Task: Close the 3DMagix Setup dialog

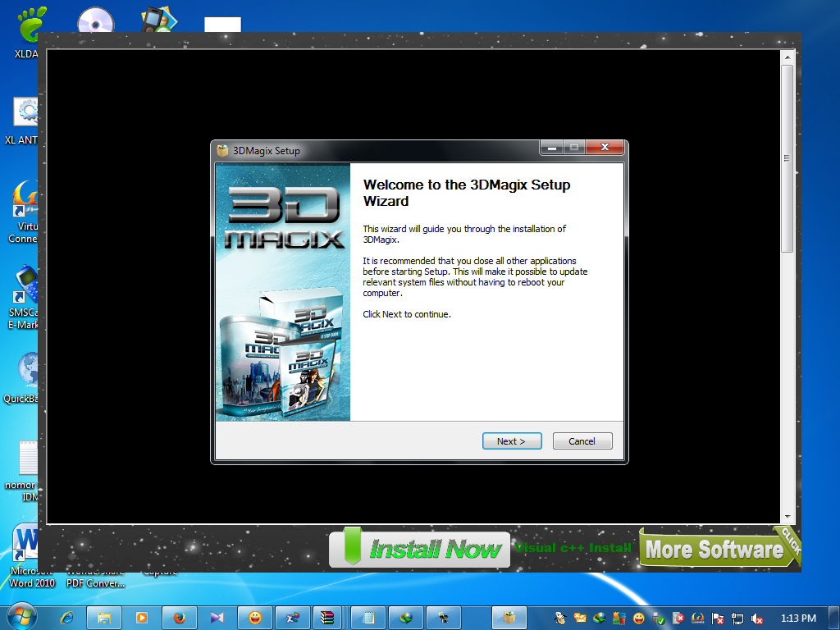Action: pyautogui.click(x=605, y=148)
